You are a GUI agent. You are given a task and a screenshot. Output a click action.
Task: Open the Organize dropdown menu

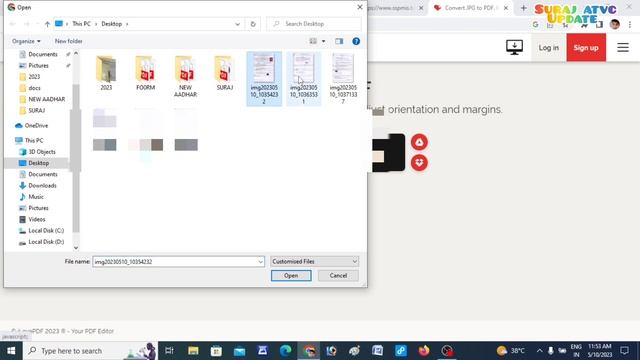click(26, 41)
